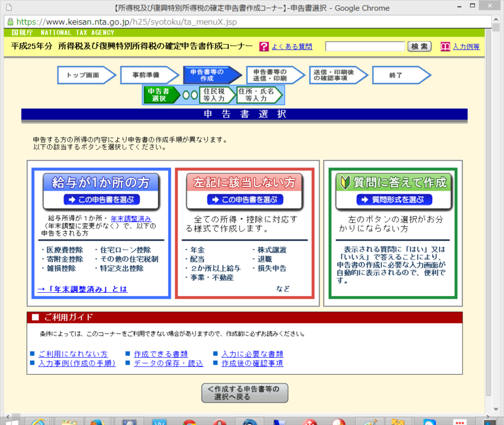Screen dimensions: 504x425
Task: Open the 入力事例(作成の手順) link
Action: [x=77, y=363]
